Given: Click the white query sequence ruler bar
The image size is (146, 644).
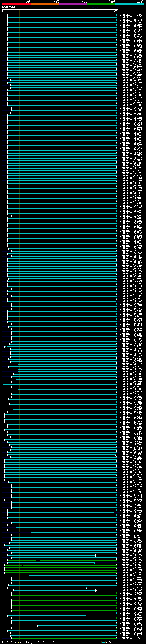Looking at the screenshot, I should (60, 10).
